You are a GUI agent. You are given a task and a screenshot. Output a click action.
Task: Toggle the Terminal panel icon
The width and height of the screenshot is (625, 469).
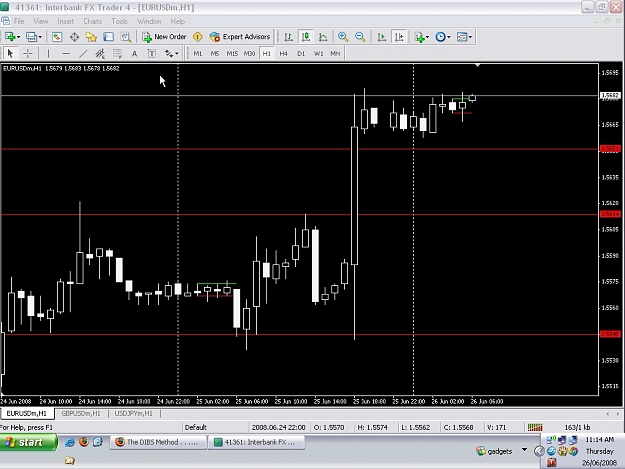108,37
